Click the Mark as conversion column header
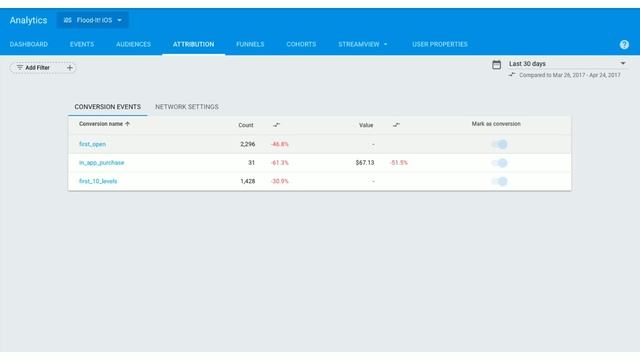The height and width of the screenshot is (360, 640). click(x=496, y=124)
